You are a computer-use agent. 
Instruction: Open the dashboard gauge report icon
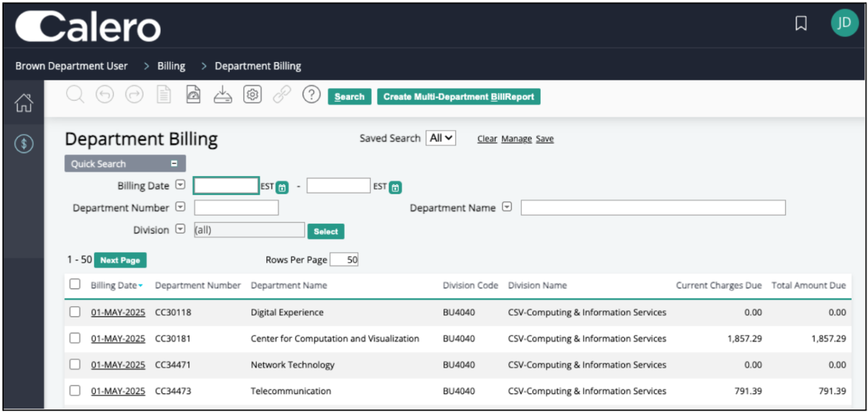point(193,95)
